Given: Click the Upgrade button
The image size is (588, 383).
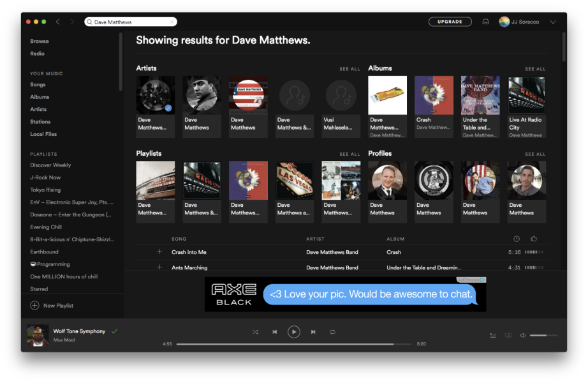Looking at the screenshot, I should point(450,22).
